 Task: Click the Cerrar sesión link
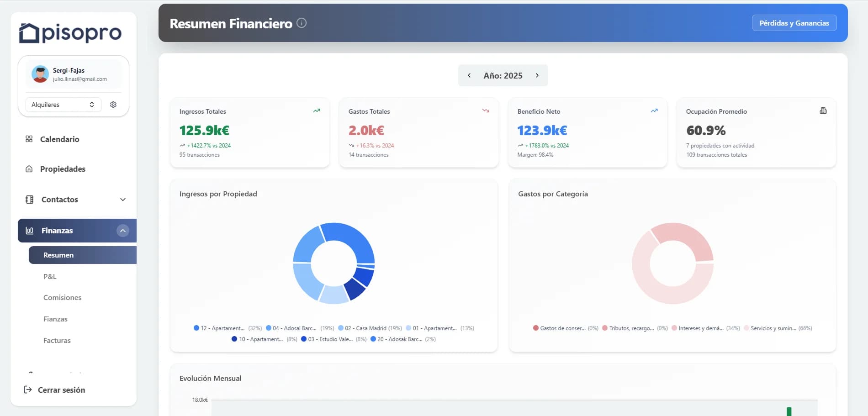click(x=61, y=390)
